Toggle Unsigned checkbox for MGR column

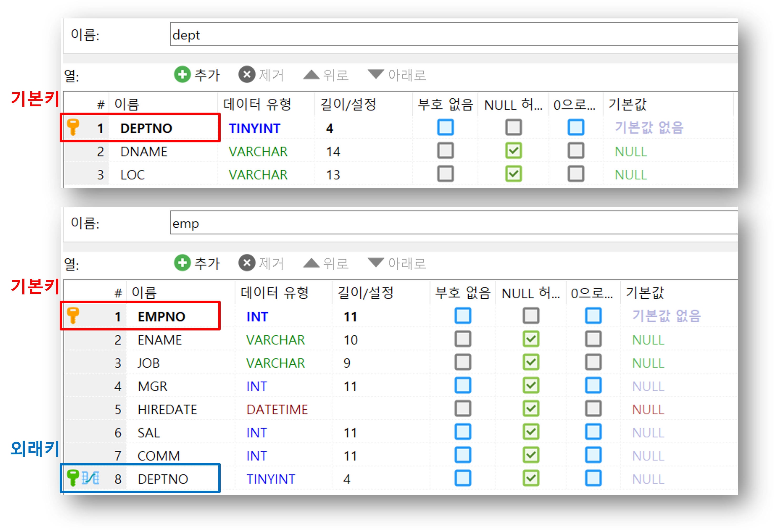[463, 385]
